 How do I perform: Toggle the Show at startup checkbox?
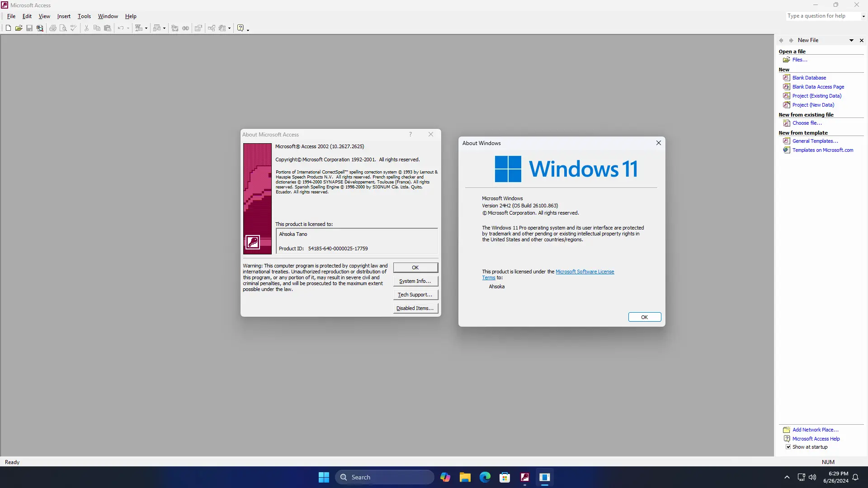(x=788, y=447)
